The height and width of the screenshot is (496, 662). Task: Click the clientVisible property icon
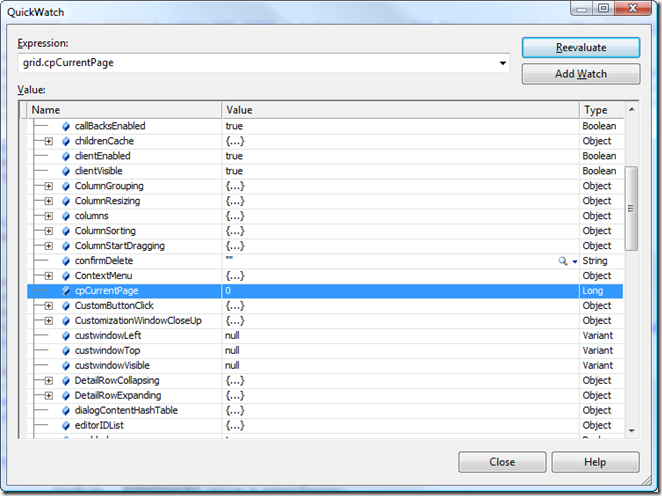pos(66,171)
